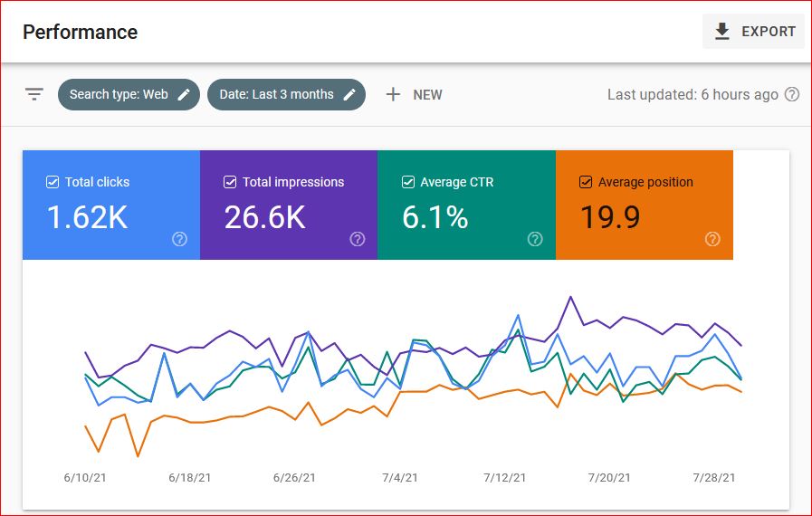Click the pencil icon on Search type chip
The image size is (812, 516).
tap(184, 94)
